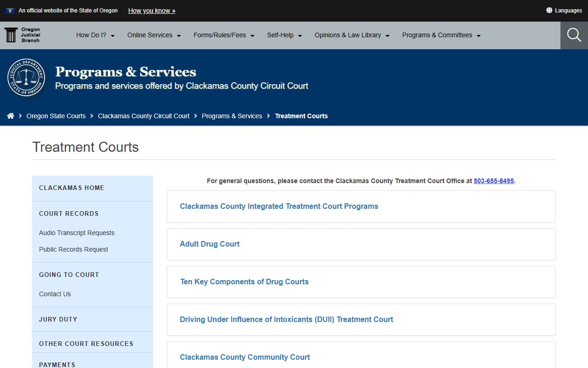
Task: Call the 503-655-8495 phone link
Action: tap(494, 181)
